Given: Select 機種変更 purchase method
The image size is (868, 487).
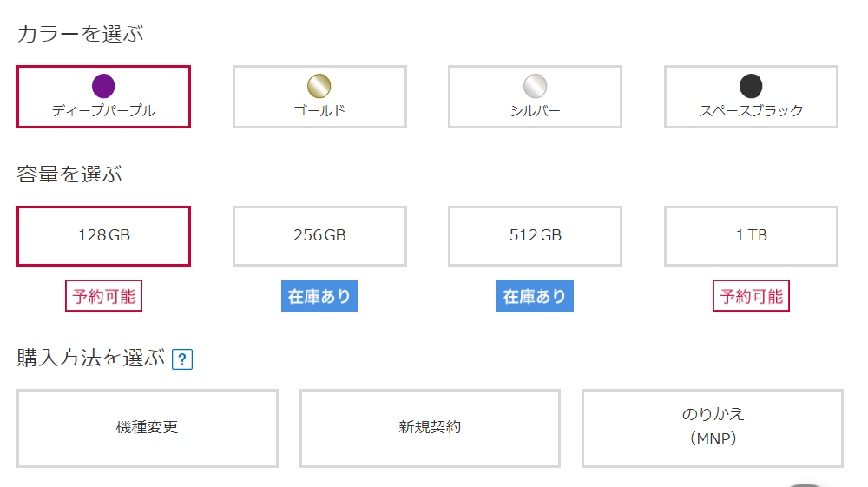Looking at the screenshot, I should 148,428.
